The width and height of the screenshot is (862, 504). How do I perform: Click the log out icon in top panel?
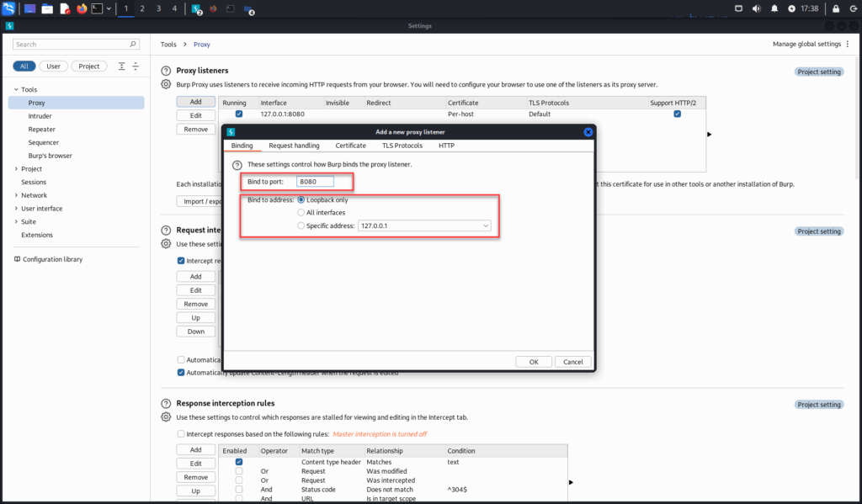pos(854,8)
